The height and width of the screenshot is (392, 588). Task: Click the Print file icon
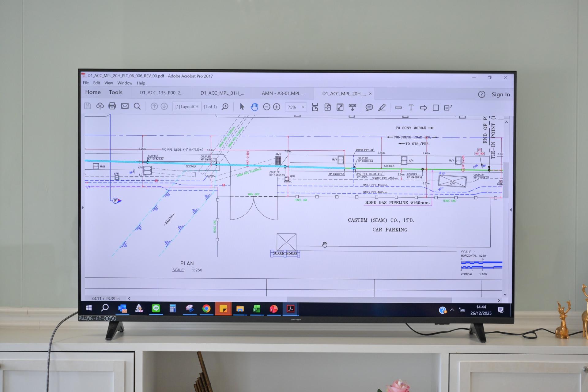[112, 106]
